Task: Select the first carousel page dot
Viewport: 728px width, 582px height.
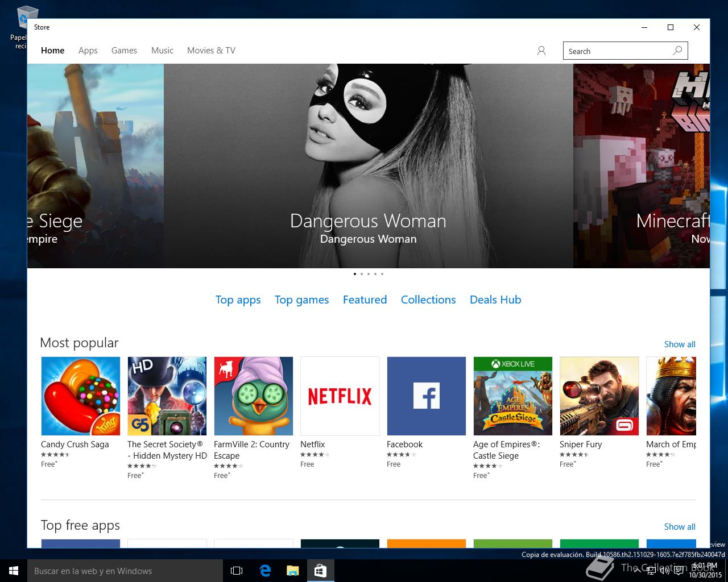Action: pyautogui.click(x=355, y=274)
